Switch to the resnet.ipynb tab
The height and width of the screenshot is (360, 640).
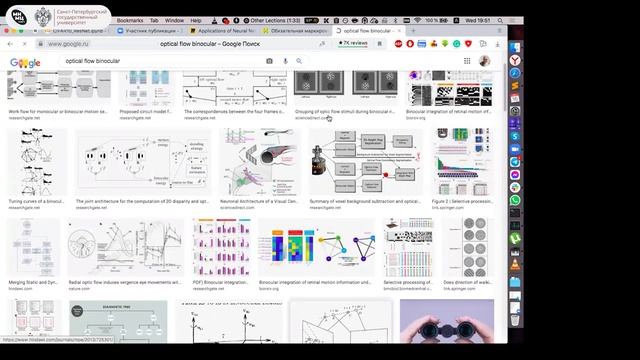(77, 31)
